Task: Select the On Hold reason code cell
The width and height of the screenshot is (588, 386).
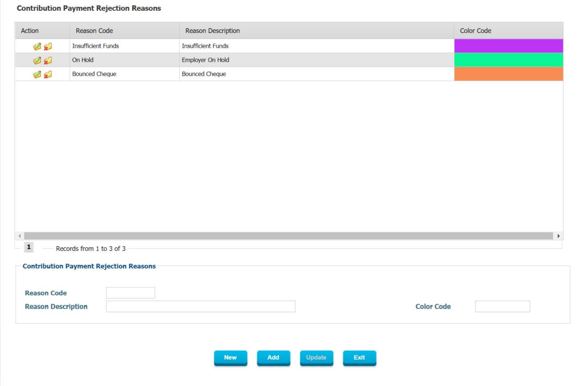Action: [x=125, y=60]
